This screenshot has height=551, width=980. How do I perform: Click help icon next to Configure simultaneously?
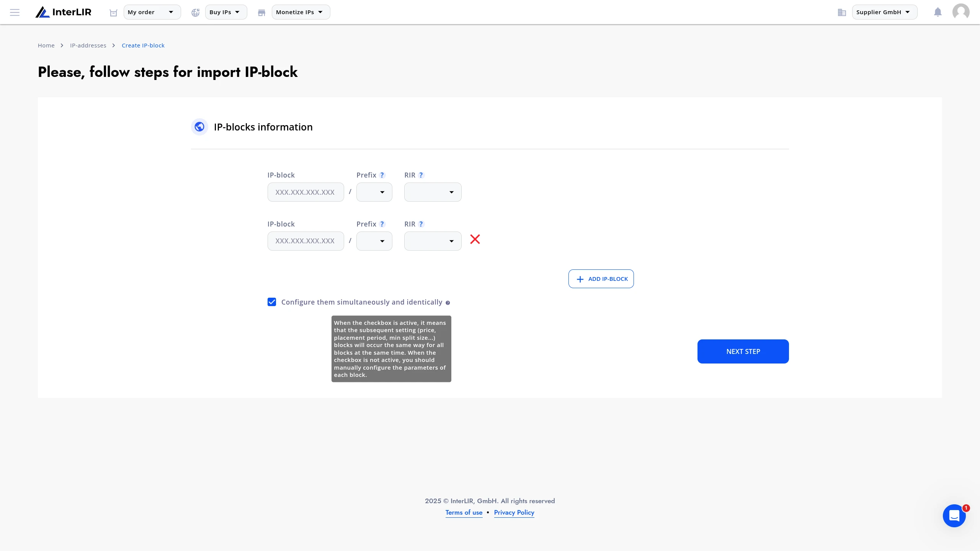click(x=448, y=303)
